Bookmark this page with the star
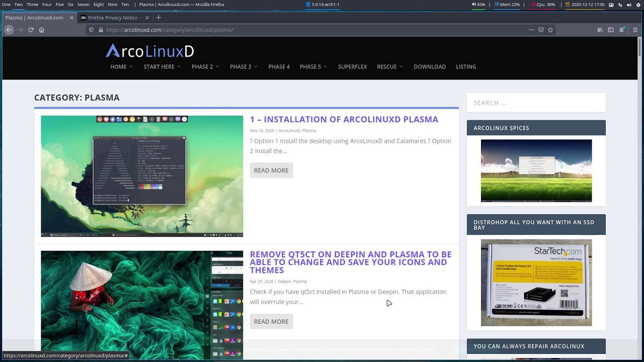Image resolution: width=644 pixels, height=362 pixels. point(550,30)
